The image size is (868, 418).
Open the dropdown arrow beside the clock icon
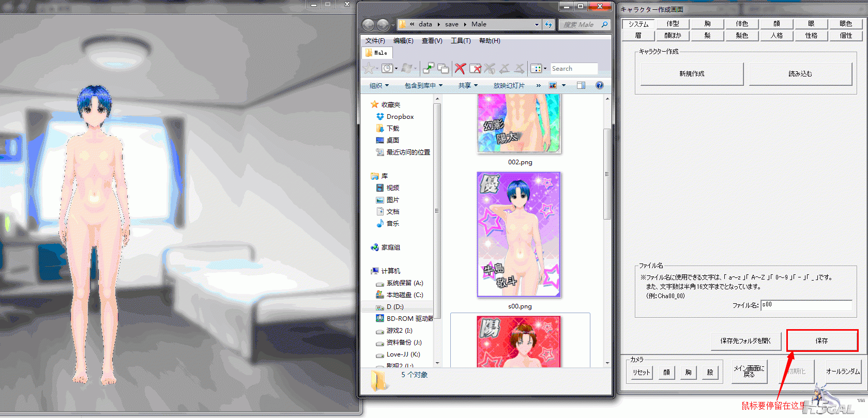pyautogui.click(x=396, y=68)
